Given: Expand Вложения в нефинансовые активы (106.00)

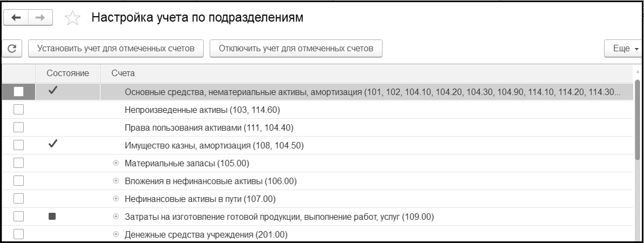Looking at the screenshot, I should [116, 181].
